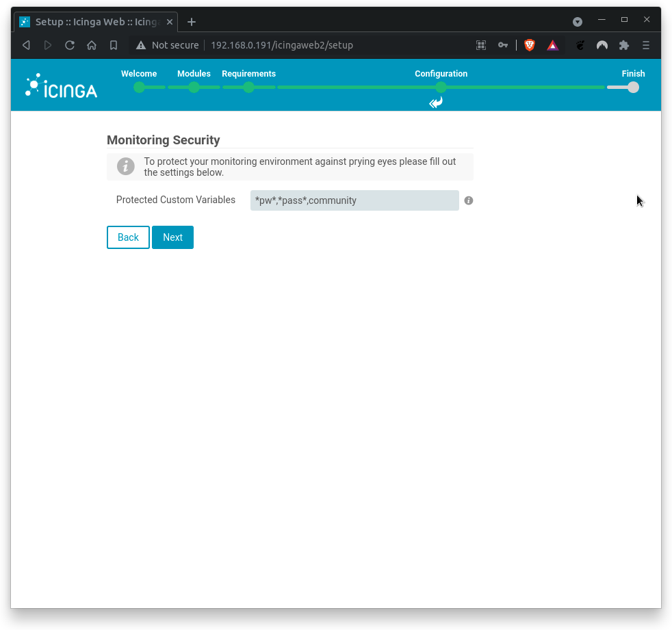Click the double-arrow icon under Configuration
672x630 pixels.
coord(435,103)
